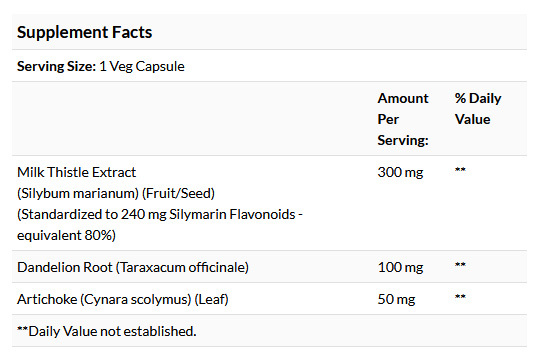Viewport: 541px width, 363px height.
Task: Click the Daily Value not established footnote
Action: click(107, 331)
